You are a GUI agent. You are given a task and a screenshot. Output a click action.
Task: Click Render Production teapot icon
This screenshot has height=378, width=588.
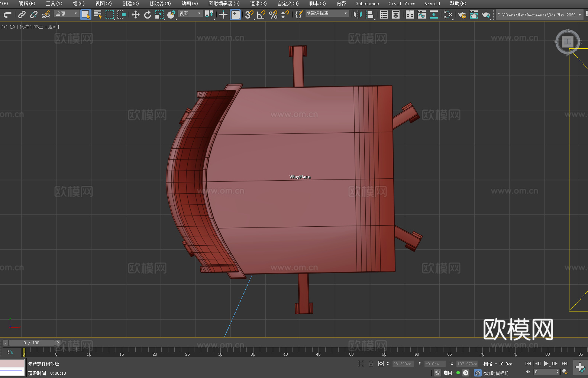pos(486,14)
